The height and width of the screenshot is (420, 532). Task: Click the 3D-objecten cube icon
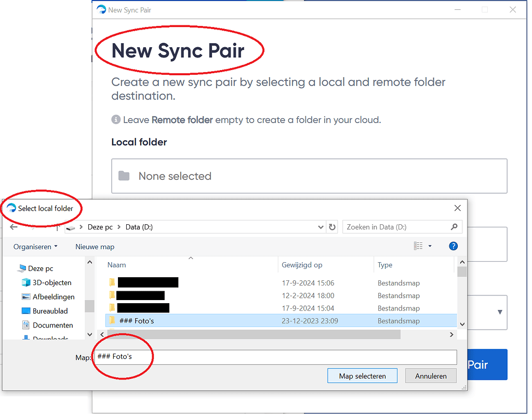26,282
